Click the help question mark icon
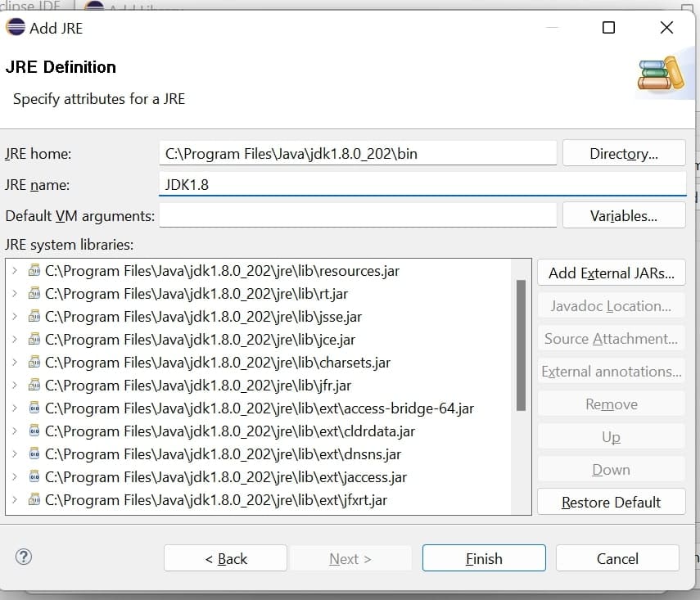Image resolution: width=700 pixels, height=600 pixels. click(x=23, y=557)
